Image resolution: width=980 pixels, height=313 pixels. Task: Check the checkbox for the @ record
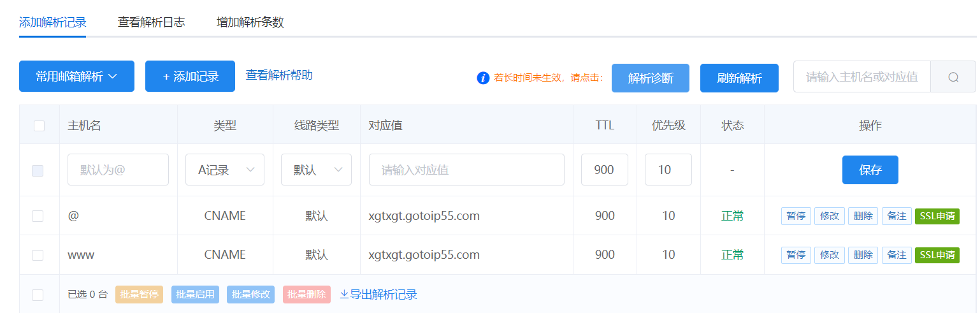click(x=38, y=216)
